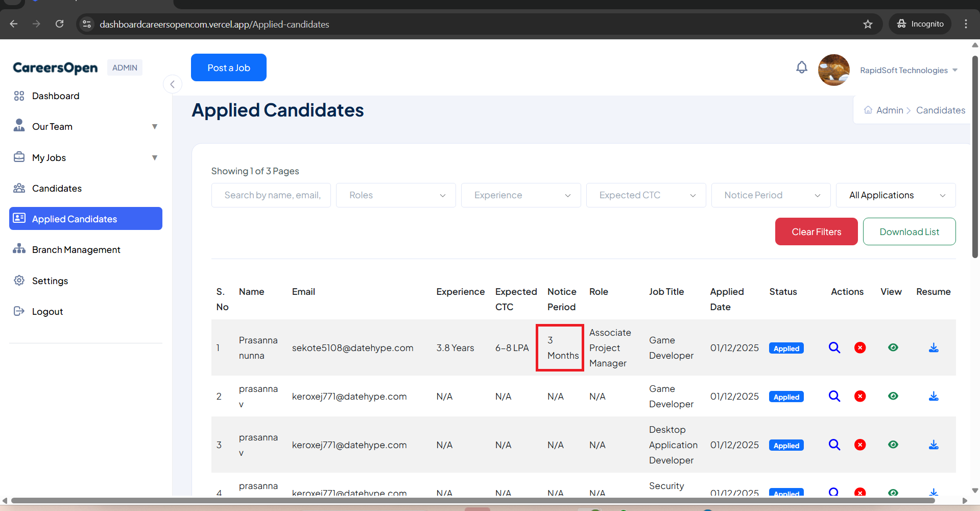Click the horizontal scrollbar at the bottom
Viewport: 980px width, 511px height.
(x=472, y=501)
